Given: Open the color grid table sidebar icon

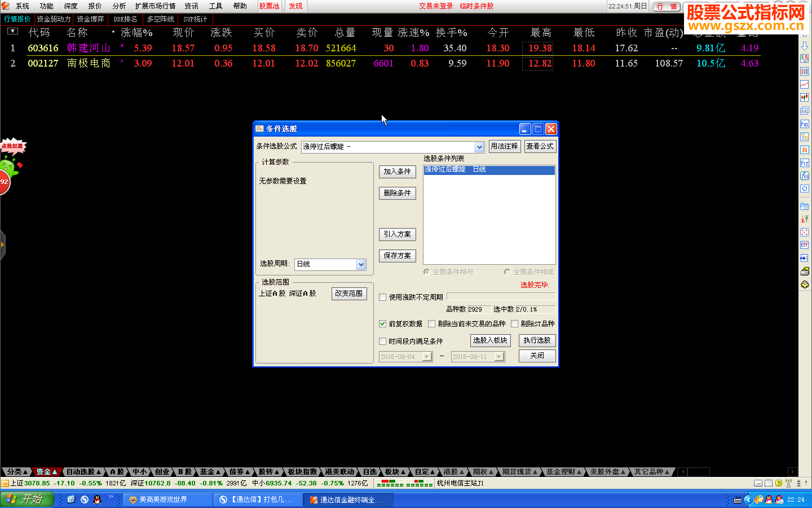Looking at the screenshot, I should (x=805, y=72).
